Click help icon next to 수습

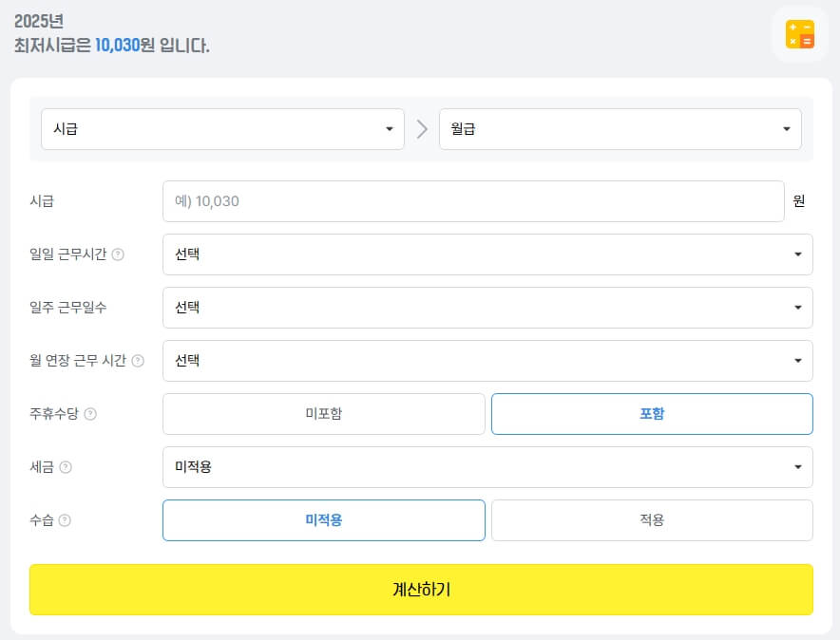[x=65, y=520]
